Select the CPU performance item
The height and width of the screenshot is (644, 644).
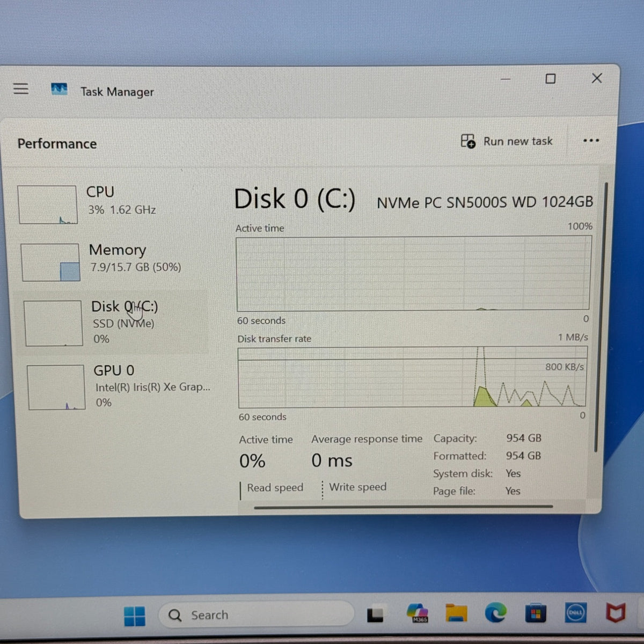[x=111, y=204]
